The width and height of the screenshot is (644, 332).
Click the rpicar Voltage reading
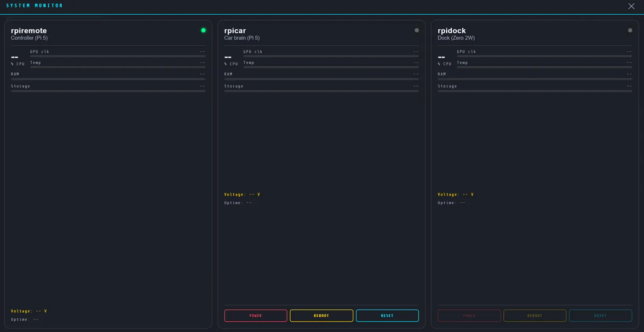click(242, 195)
